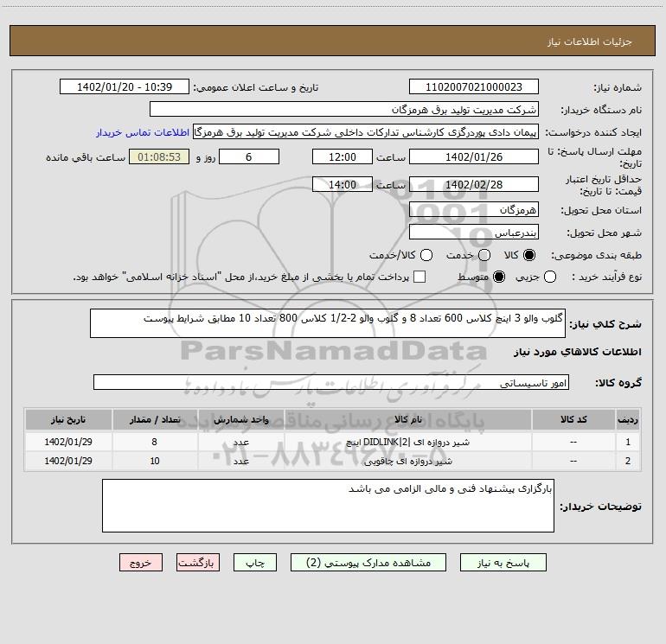The height and width of the screenshot is (644, 666).
Task: Click the countdown timer 01:08:53
Action: tap(159, 156)
